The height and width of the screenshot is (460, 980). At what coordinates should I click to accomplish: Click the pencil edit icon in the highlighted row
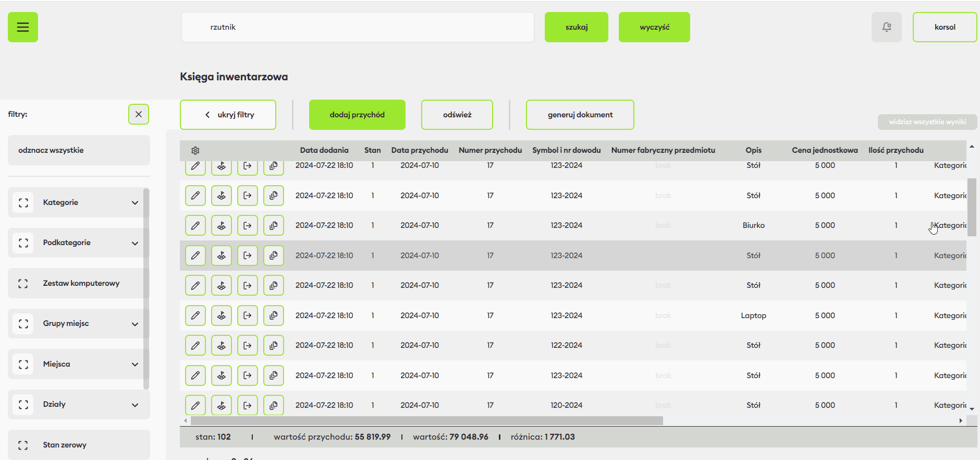point(195,256)
